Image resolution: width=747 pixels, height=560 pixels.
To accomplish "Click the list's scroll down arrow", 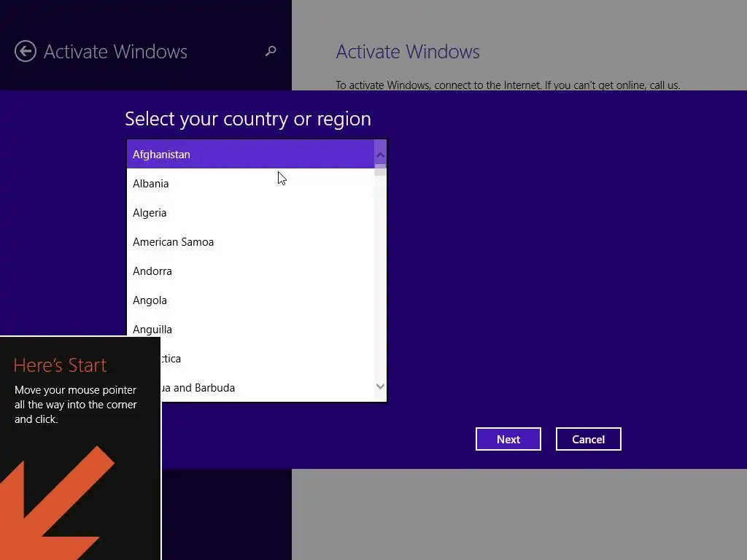I will point(380,386).
